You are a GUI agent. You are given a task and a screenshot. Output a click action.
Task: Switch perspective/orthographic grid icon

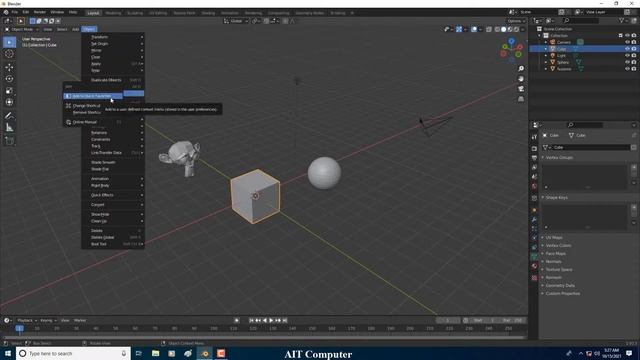pyautogui.click(x=521, y=99)
